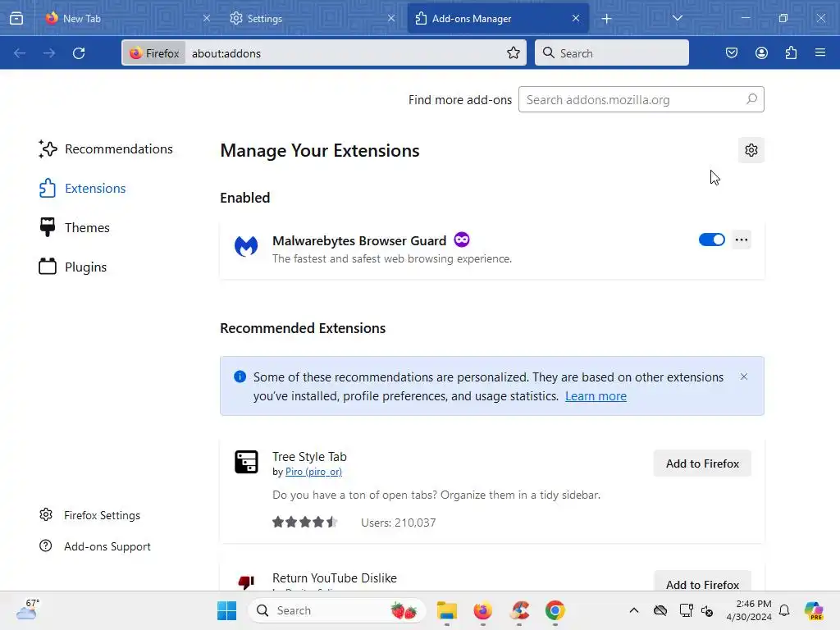Open Copilot preview icon in taskbar
The width and height of the screenshot is (840, 630).
point(814,610)
